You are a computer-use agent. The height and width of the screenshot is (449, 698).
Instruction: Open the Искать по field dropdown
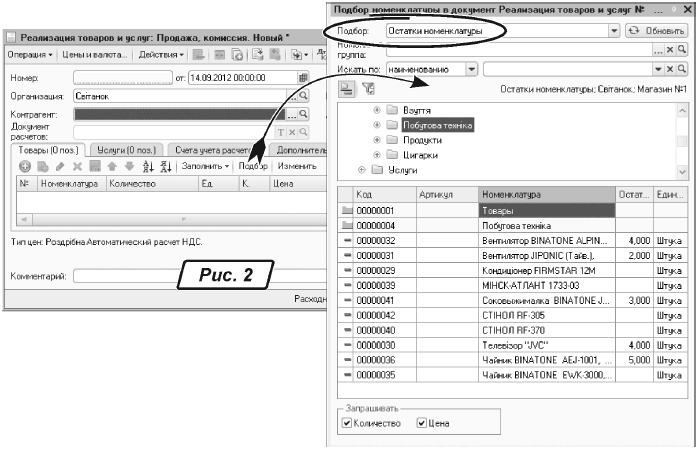[469, 69]
